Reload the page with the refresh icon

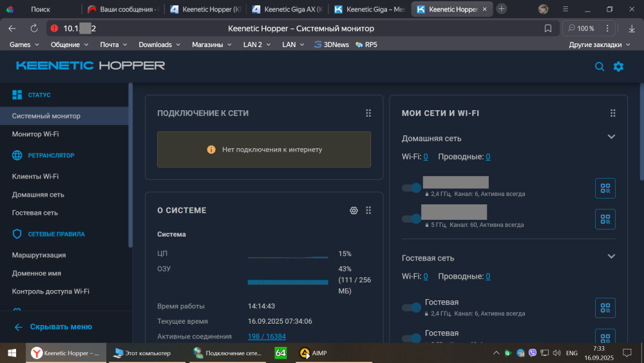34,28
